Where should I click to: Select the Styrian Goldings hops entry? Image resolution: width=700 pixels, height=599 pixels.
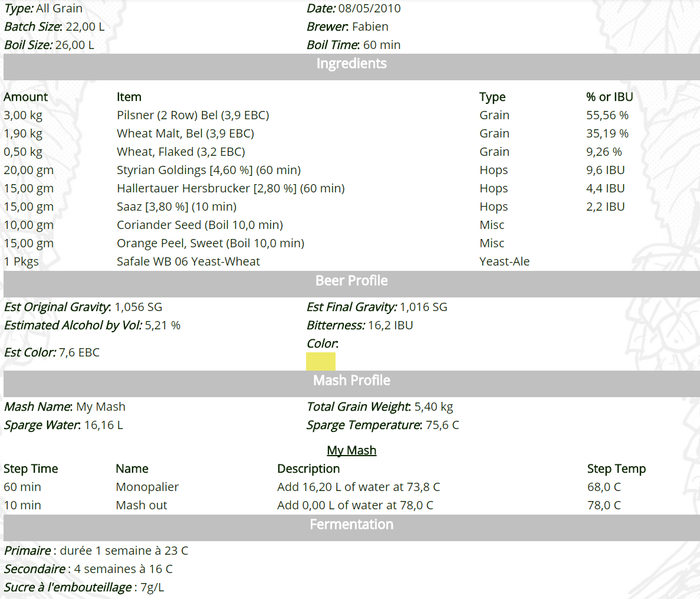point(208,170)
